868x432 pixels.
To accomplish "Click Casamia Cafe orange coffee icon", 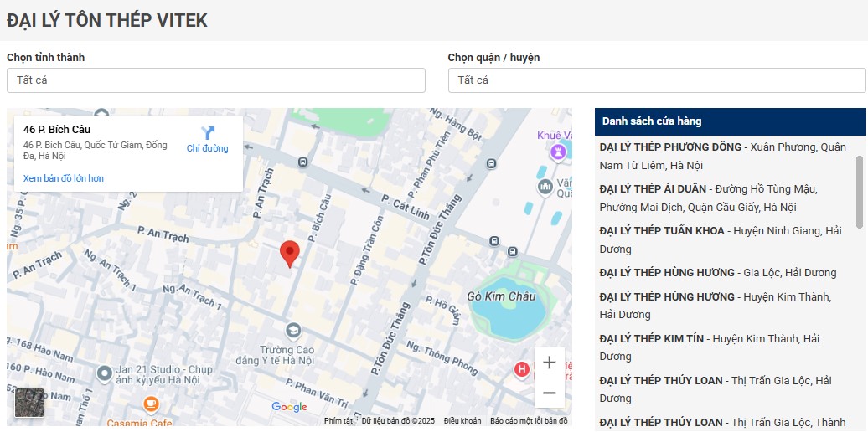I will tap(151, 404).
